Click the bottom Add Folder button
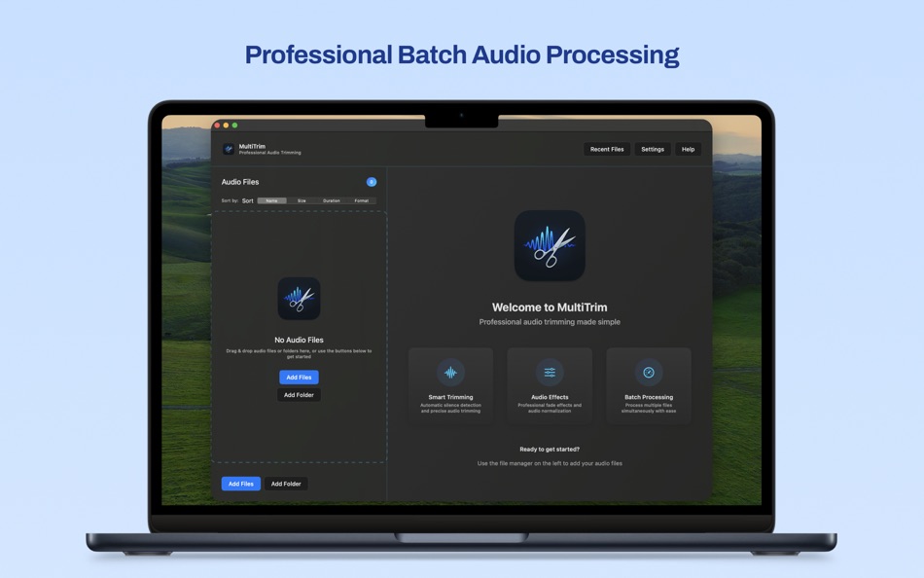This screenshot has width=924, height=578. pyautogui.click(x=286, y=484)
